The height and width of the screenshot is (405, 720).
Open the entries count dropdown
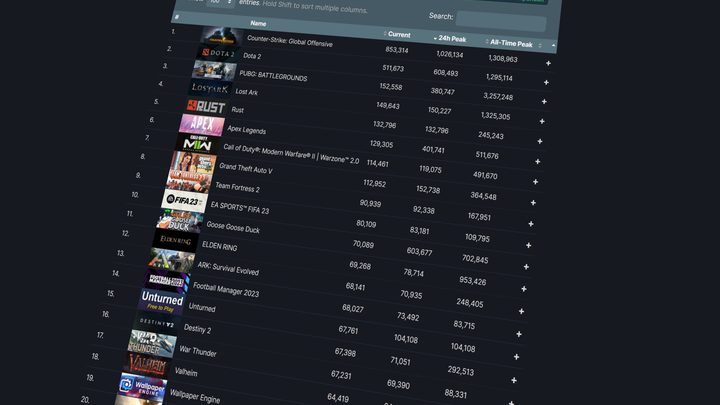point(220,2)
